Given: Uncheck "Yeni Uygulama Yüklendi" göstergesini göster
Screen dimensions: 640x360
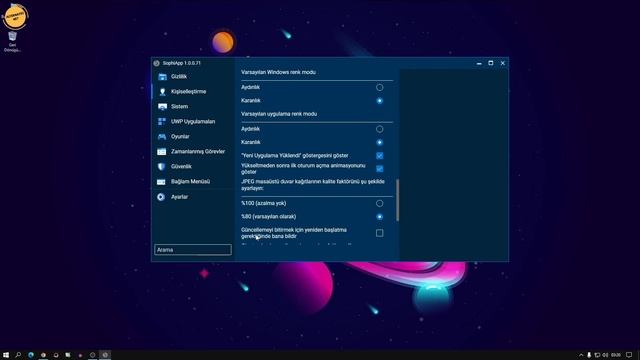Looking at the screenshot, I should [x=380, y=156].
